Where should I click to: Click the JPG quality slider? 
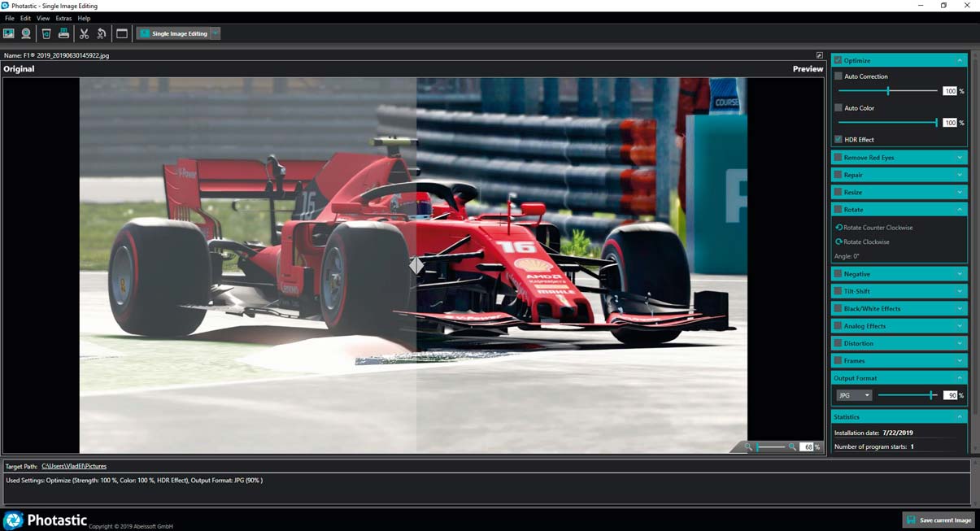coord(908,395)
